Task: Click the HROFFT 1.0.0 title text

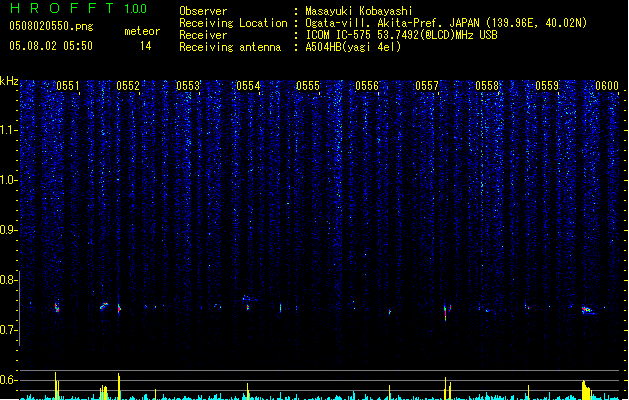Action: tap(79, 8)
